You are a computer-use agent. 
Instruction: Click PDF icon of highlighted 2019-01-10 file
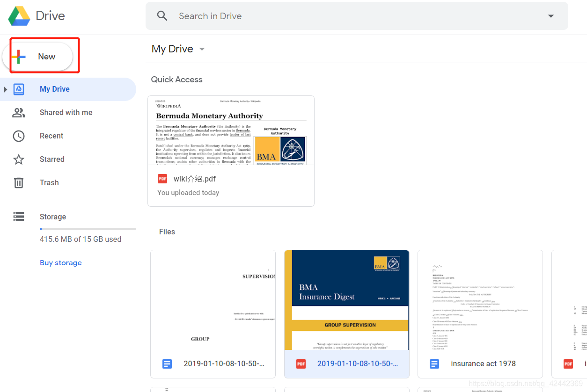pos(301,363)
